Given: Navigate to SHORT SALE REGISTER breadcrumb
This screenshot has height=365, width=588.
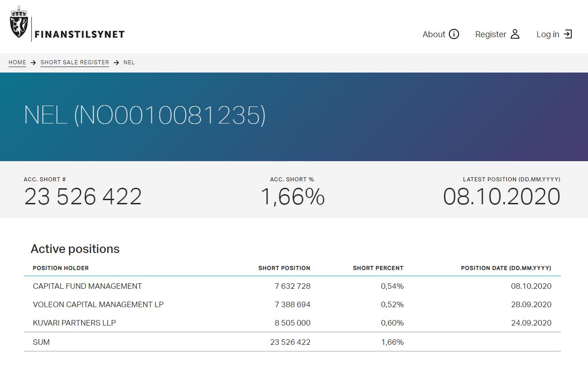Looking at the screenshot, I should click(x=75, y=62).
